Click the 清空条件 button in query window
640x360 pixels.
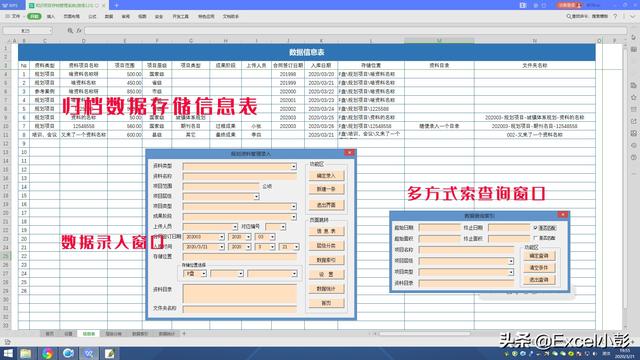click(539, 268)
